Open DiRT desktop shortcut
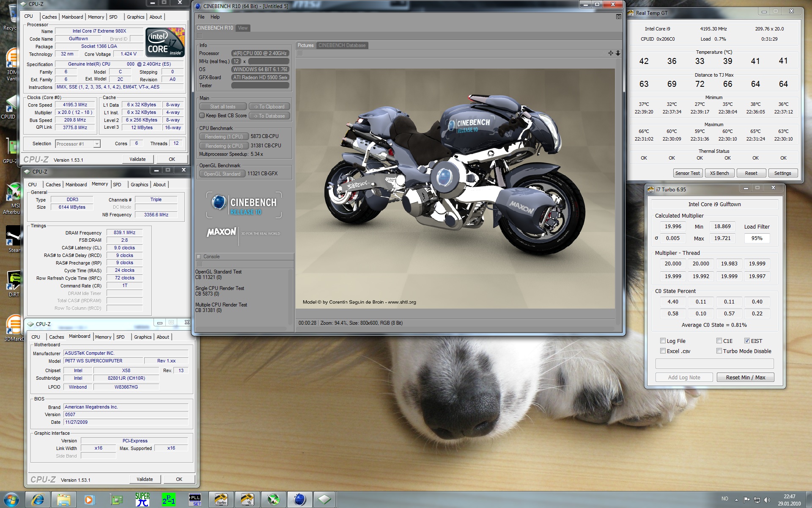812x508 pixels. (14, 284)
